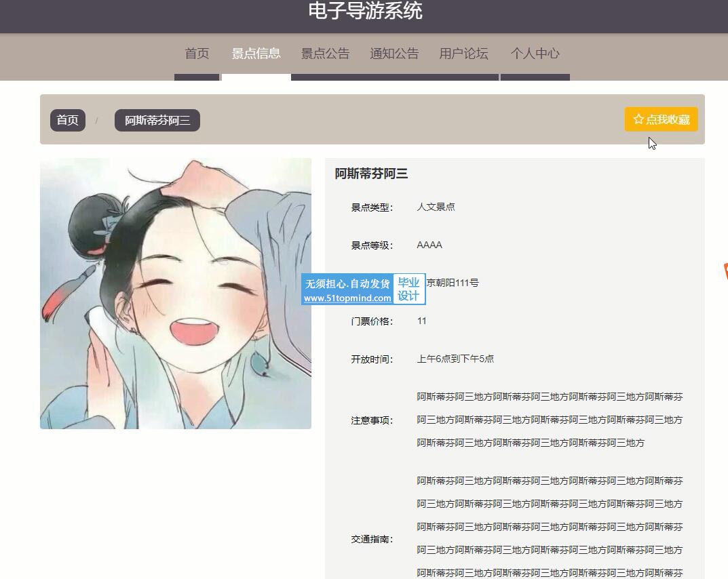
Task: Select the 景点信息 navigation tab
Action: 256,54
